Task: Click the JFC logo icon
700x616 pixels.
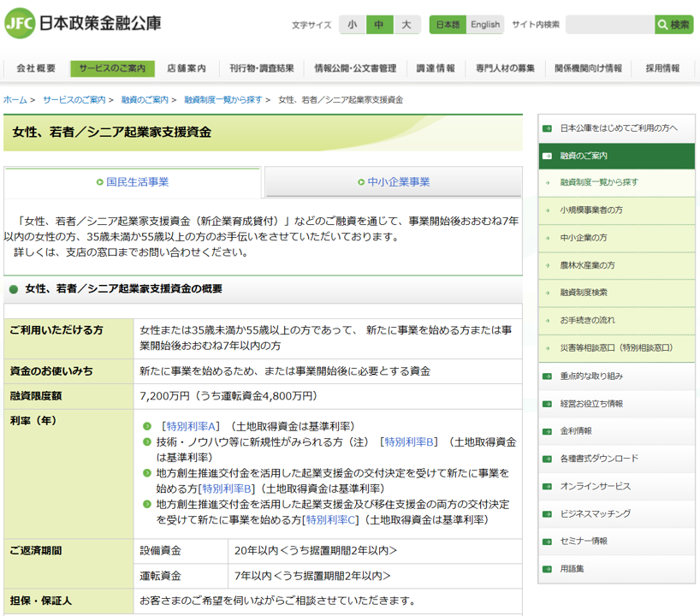Action: [x=20, y=23]
